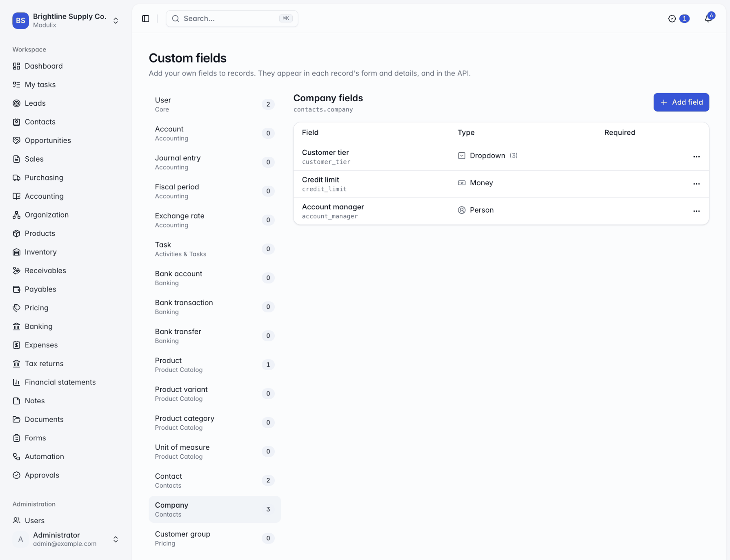
Task: Click the Banking building icon
Action: point(16,327)
